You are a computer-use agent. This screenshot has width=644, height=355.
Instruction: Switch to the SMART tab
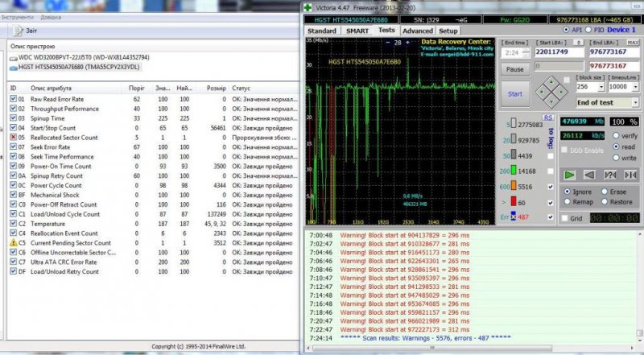(x=357, y=31)
